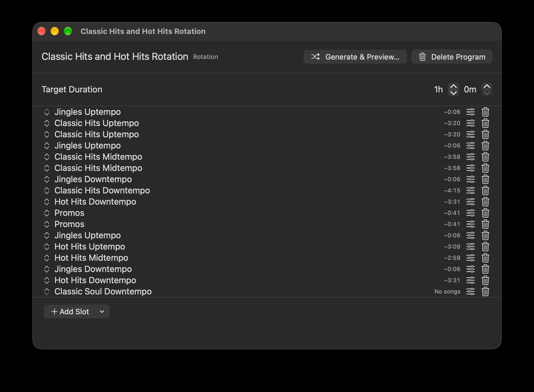Increase target duration minutes with up arrow
The image size is (534, 392).
pyautogui.click(x=487, y=86)
